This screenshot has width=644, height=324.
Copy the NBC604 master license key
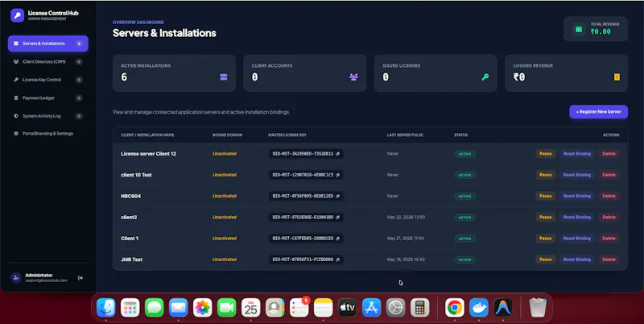click(x=337, y=196)
